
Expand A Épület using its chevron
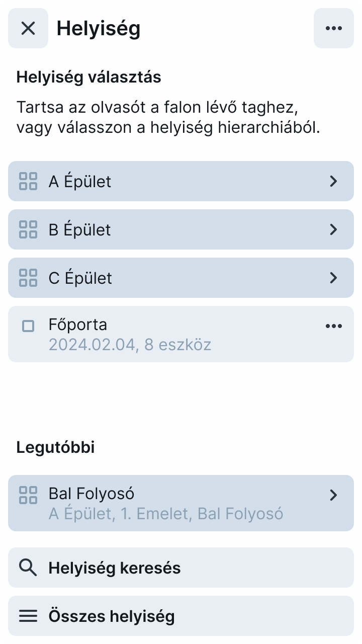click(333, 181)
